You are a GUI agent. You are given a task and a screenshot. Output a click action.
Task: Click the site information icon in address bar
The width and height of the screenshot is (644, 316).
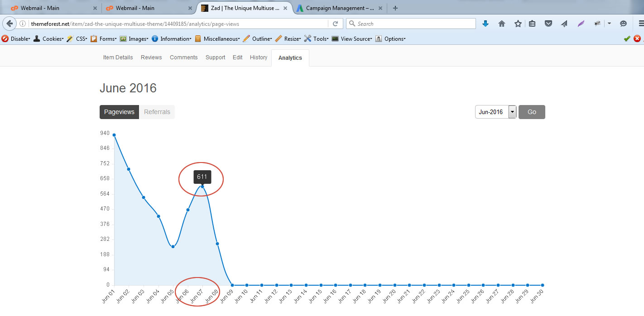[x=23, y=24]
